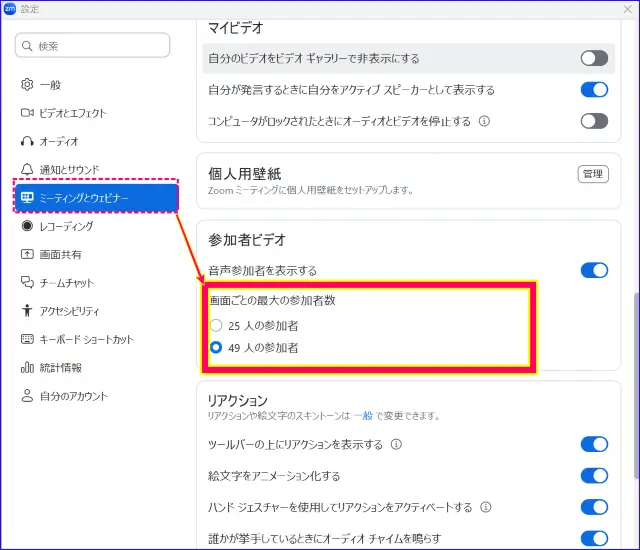640x550 pixels.
Task: Toggle off アクティブ スピーカーとして表示する switch
Action: (594, 89)
